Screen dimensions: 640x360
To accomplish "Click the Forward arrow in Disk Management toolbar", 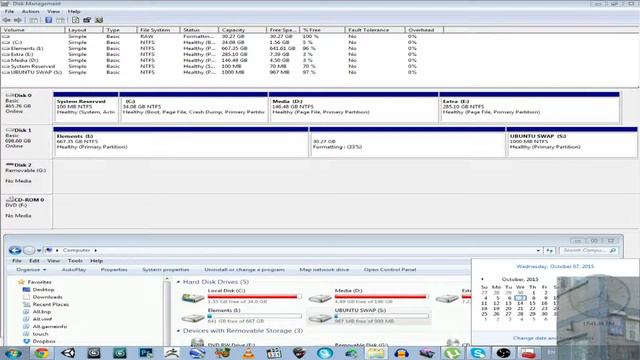I will click(18, 20).
